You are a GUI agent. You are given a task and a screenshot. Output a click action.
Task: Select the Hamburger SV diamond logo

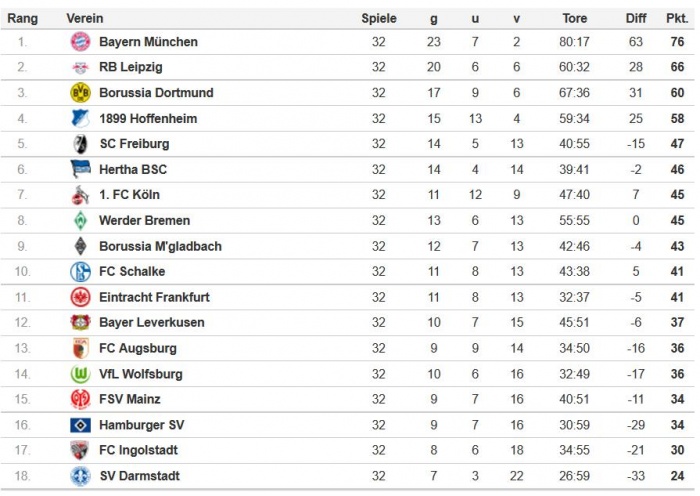click(80, 425)
